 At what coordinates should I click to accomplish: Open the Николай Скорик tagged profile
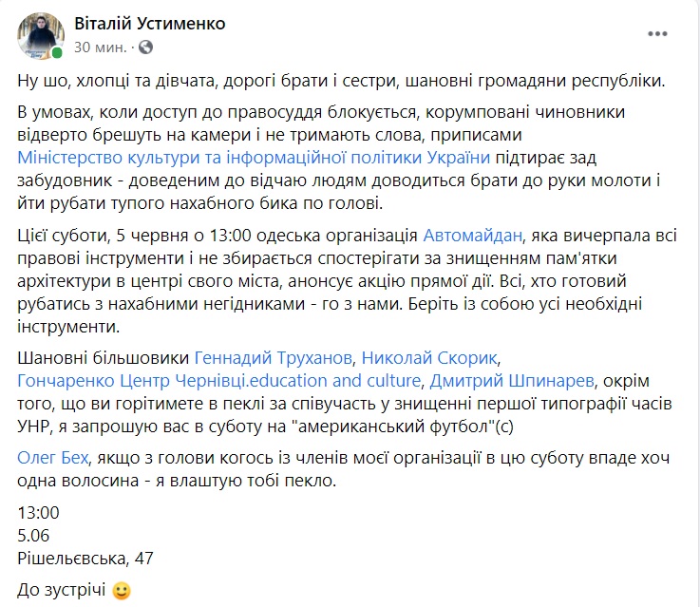tap(428, 358)
